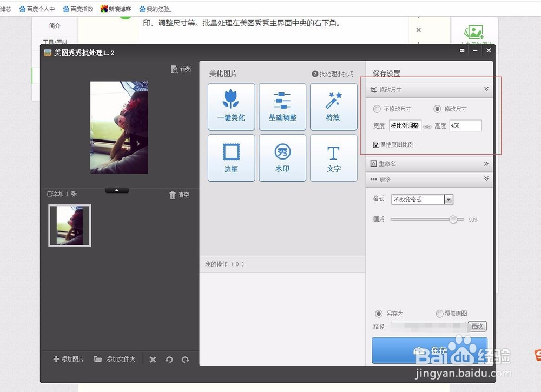Visit the 新浪博客 bookmark
This screenshot has height=392, width=541.
point(115,8)
